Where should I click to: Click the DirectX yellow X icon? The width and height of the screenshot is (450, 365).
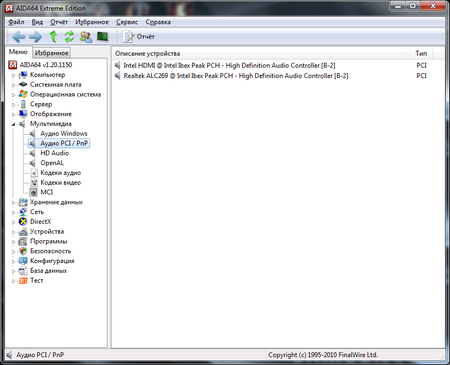click(23, 222)
